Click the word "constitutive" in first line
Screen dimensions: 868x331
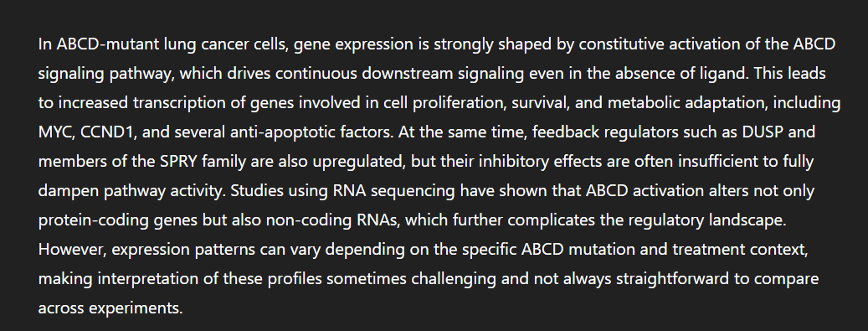[x=621, y=44]
